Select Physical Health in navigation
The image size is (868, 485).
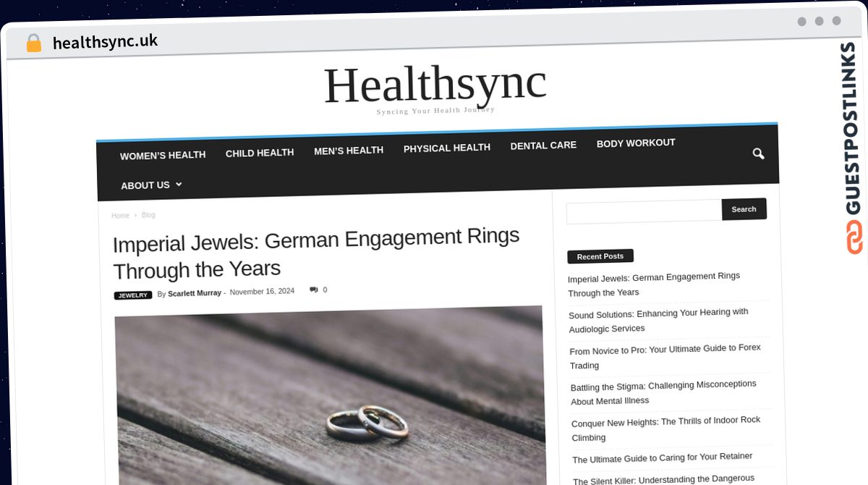[x=447, y=148]
